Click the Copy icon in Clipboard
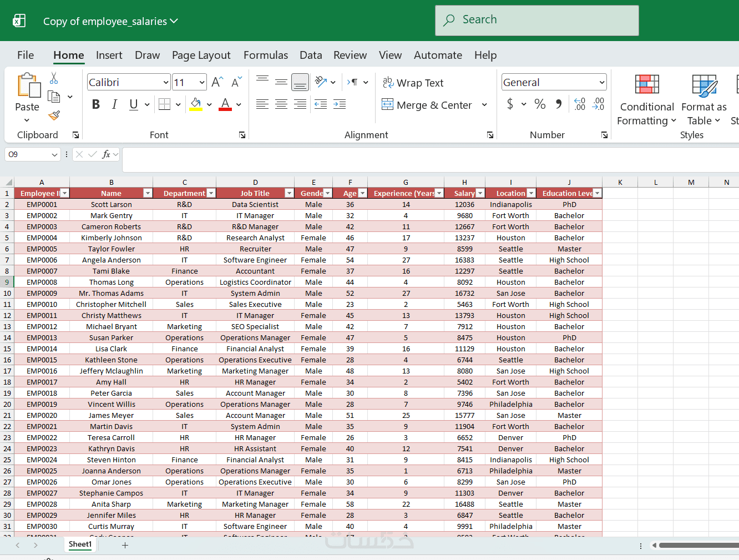Screen dimensions: 739x560 click(54, 97)
